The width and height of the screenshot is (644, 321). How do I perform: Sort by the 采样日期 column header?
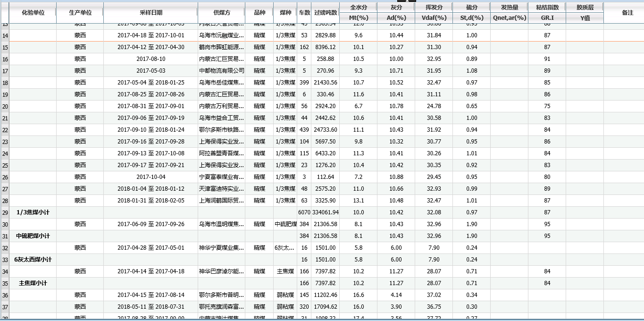click(x=151, y=13)
